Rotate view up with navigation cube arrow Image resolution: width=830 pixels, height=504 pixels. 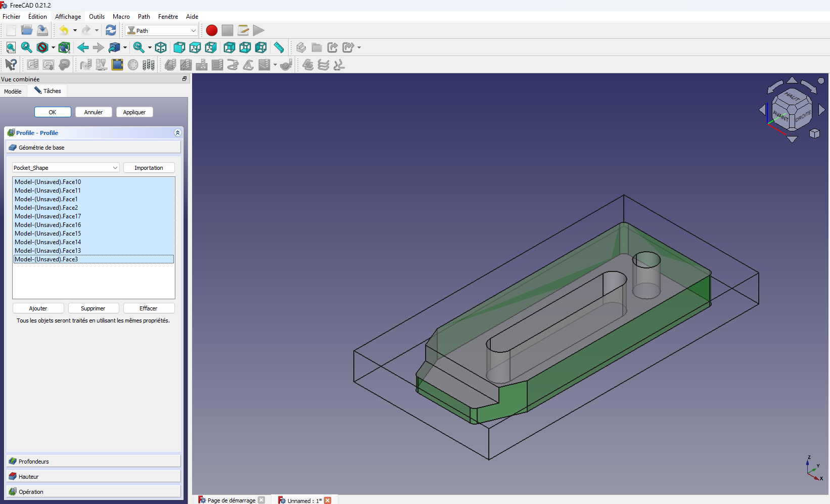792,80
